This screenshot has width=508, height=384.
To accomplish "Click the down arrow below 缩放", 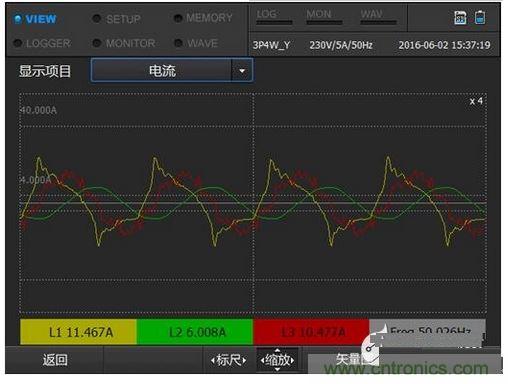I will [277, 369].
